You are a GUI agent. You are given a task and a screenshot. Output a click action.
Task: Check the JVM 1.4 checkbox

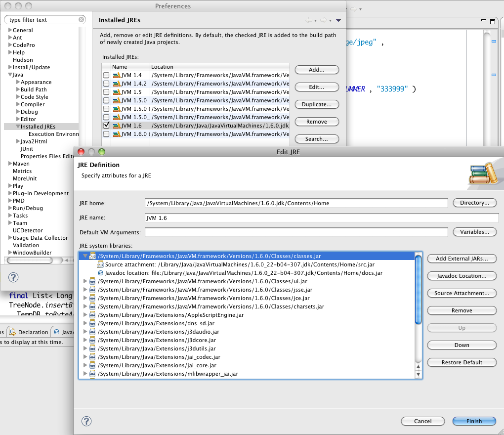pos(106,75)
